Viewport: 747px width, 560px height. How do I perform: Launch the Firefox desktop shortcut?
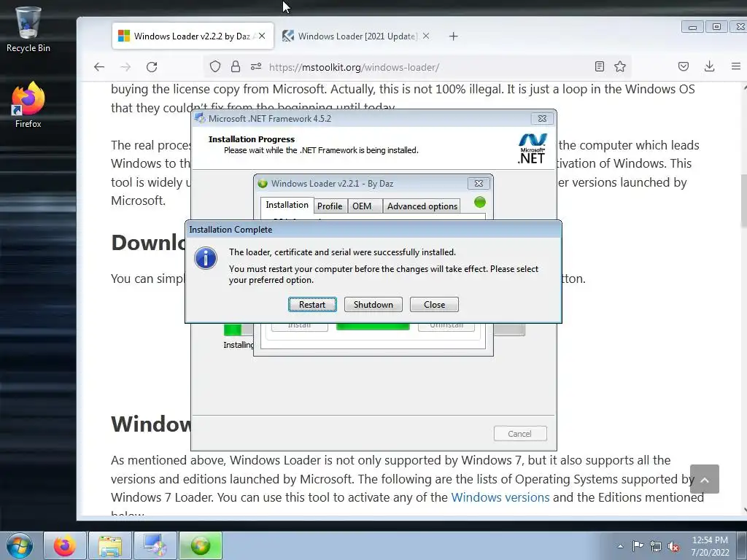[28, 105]
